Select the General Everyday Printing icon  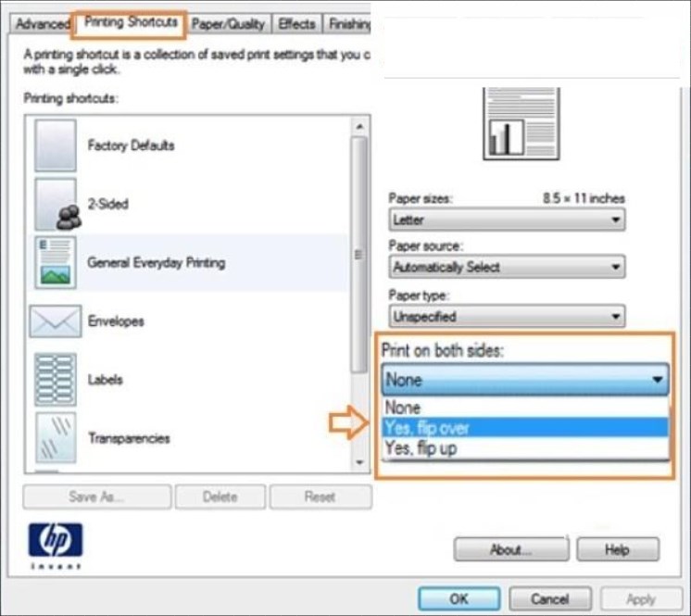(55, 263)
